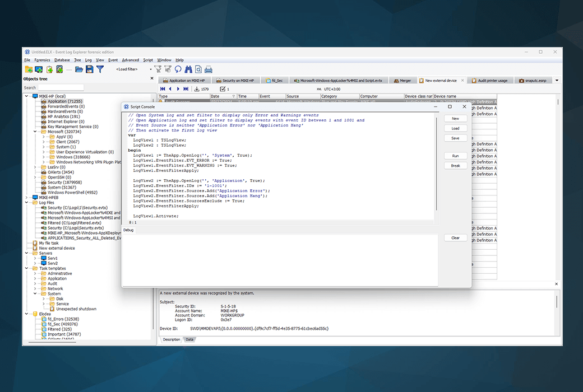Collapse the Log Files tree node

(27, 203)
